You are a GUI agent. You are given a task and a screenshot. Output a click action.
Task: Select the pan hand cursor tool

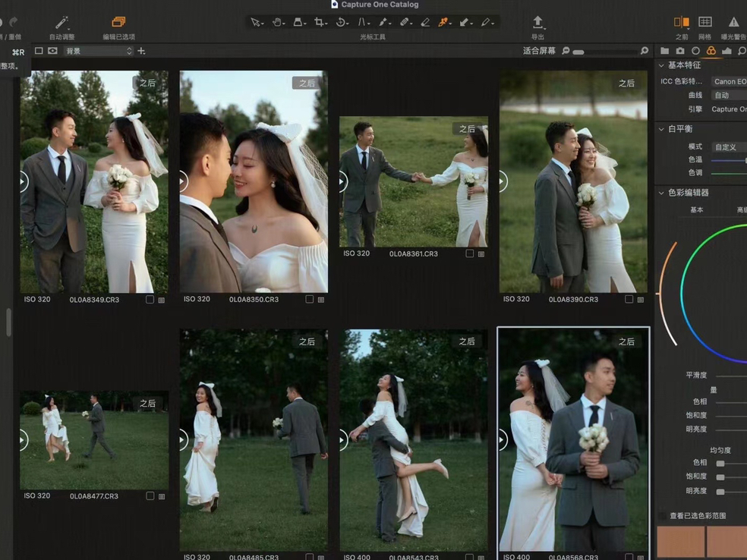[x=278, y=23]
